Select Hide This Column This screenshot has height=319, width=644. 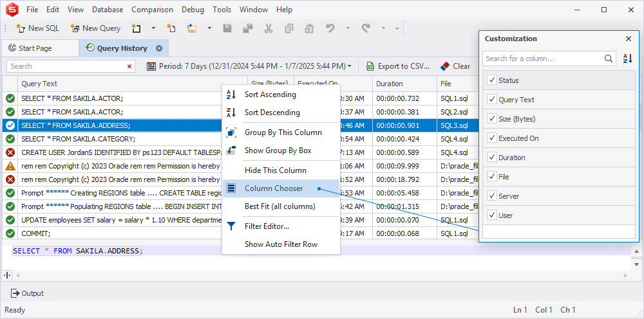click(x=281, y=170)
